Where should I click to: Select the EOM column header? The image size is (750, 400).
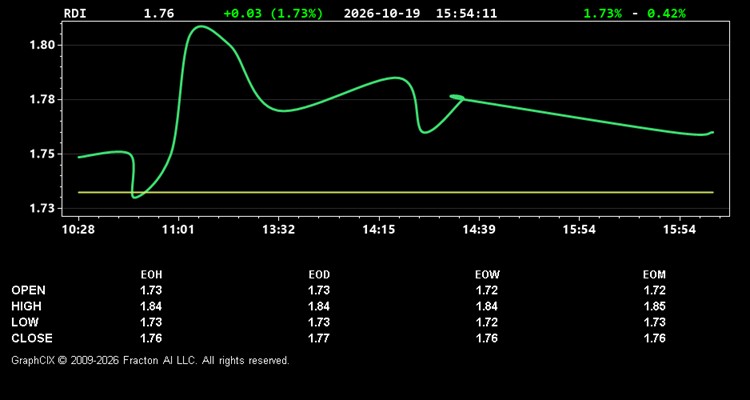654,275
